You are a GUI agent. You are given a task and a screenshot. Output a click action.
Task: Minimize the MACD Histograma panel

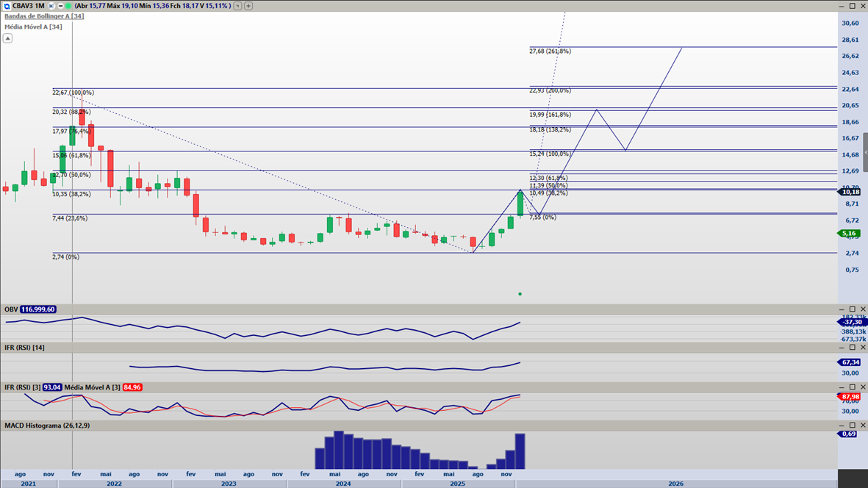tap(842, 426)
